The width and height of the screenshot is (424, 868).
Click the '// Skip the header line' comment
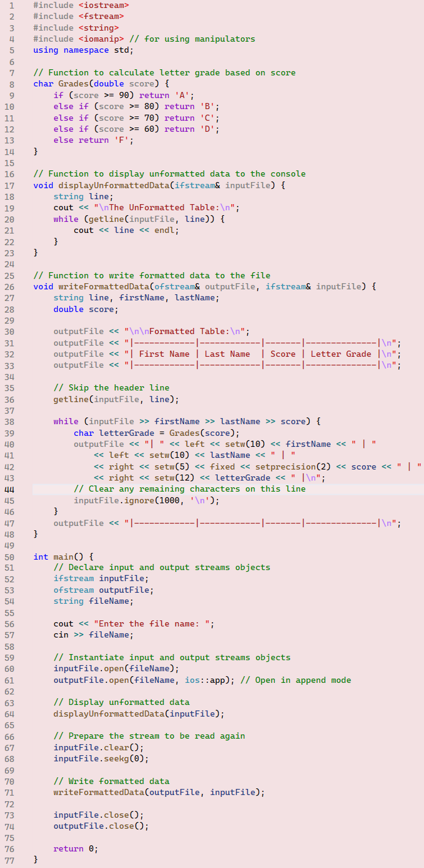click(111, 387)
